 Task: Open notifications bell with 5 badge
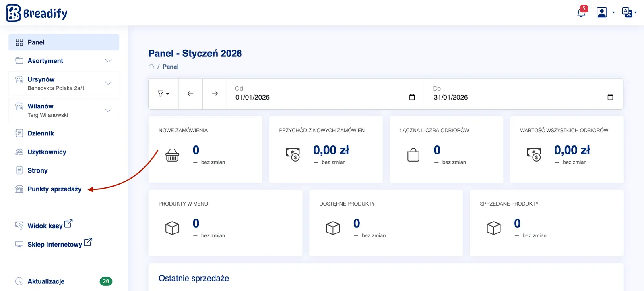[x=582, y=11]
